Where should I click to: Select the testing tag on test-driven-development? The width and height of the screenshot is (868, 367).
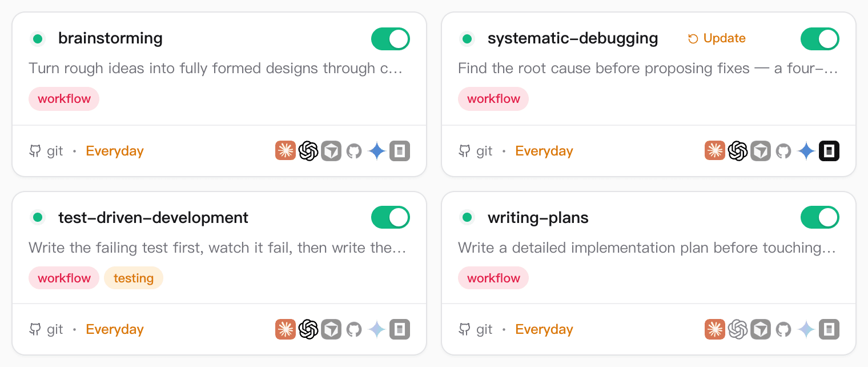[x=134, y=278]
